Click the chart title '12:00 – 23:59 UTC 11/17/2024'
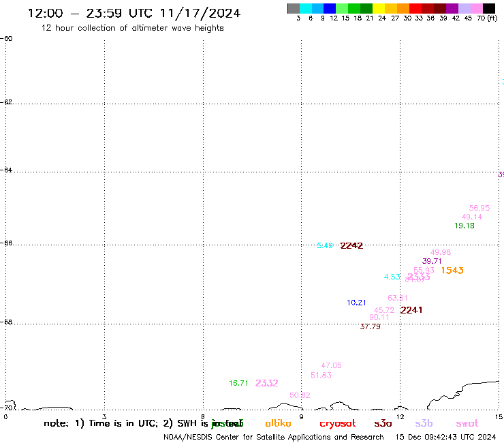 click(x=134, y=14)
